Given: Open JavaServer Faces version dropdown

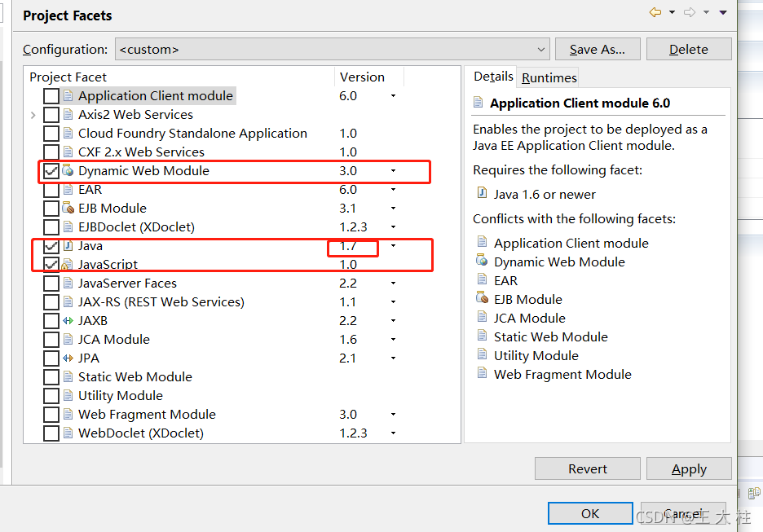Looking at the screenshot, I should point(393,283).
